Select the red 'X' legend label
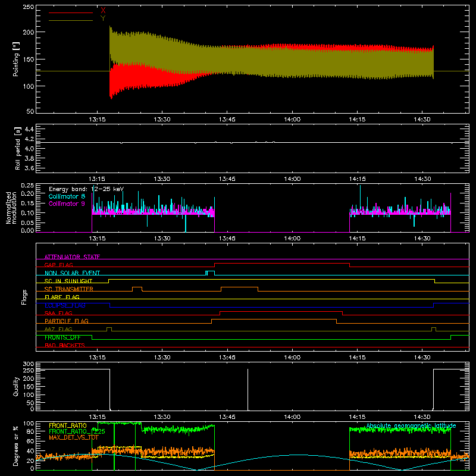The height and width of the screenshot is (476, 476). (103, 11)
